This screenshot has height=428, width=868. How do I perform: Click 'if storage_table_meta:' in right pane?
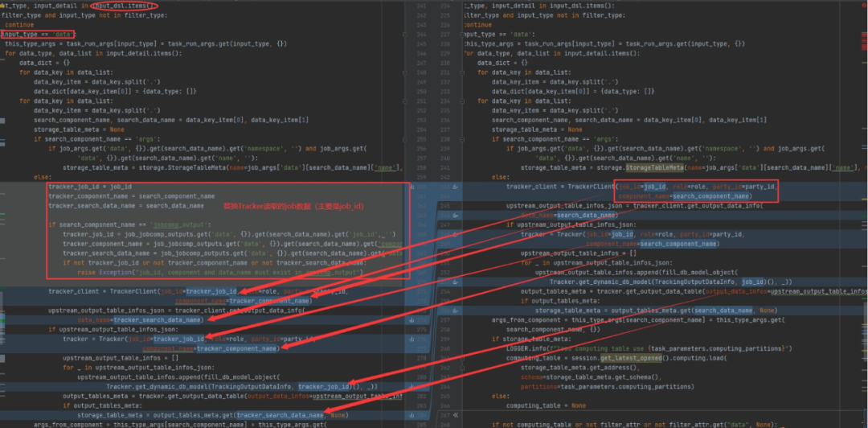pos(530,340)
